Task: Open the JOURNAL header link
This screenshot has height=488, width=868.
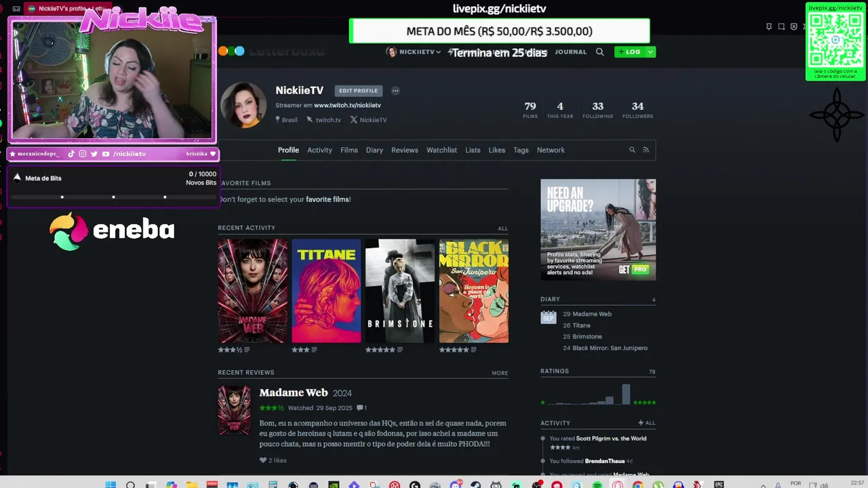Action: (x=570, y=52)
